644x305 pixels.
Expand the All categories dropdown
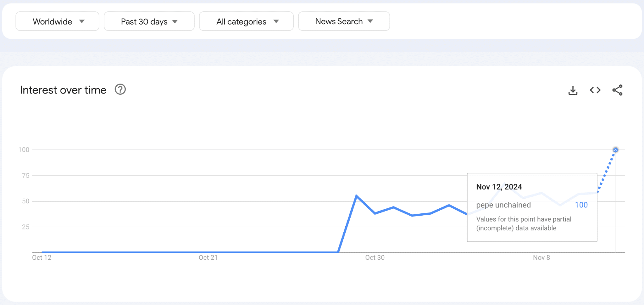[246, 21]
